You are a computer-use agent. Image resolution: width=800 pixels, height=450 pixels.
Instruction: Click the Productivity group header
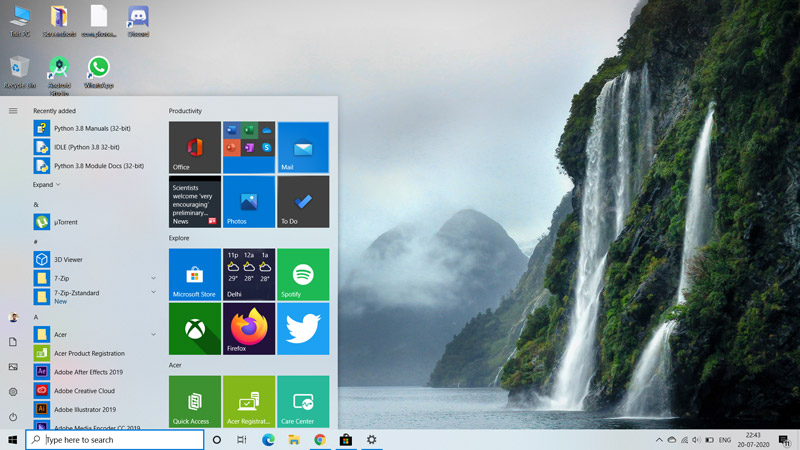click(x=185, y=111)
